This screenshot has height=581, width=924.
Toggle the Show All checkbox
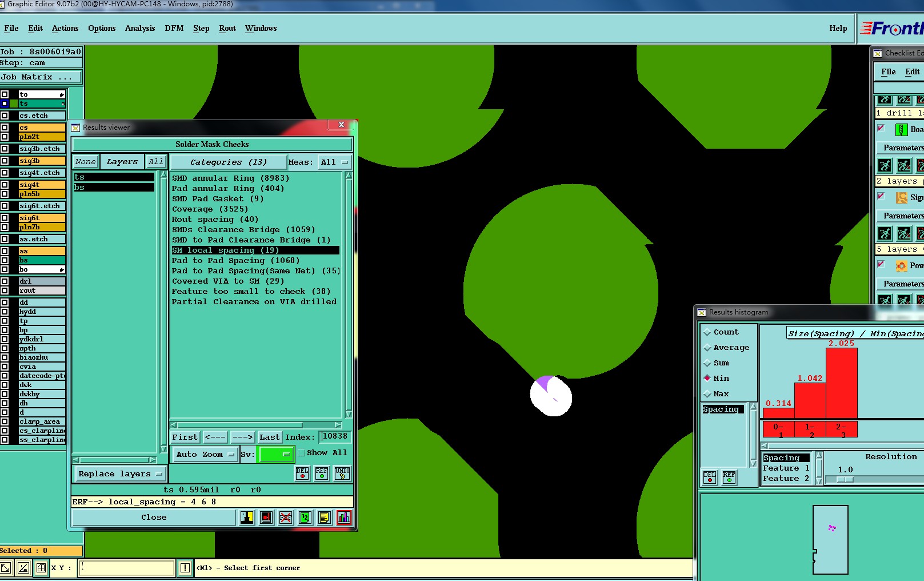pyautogui.click(x=301, y=453)
